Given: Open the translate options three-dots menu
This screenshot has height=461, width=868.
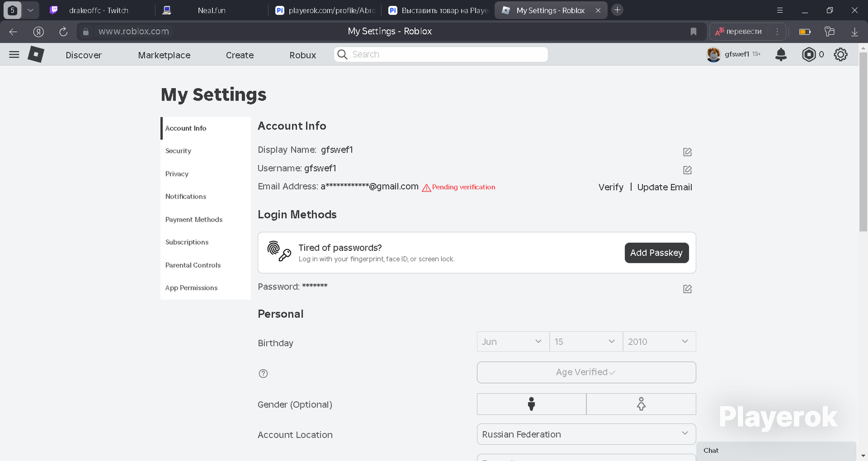Looking at the screenshot, I should (777, 31).
